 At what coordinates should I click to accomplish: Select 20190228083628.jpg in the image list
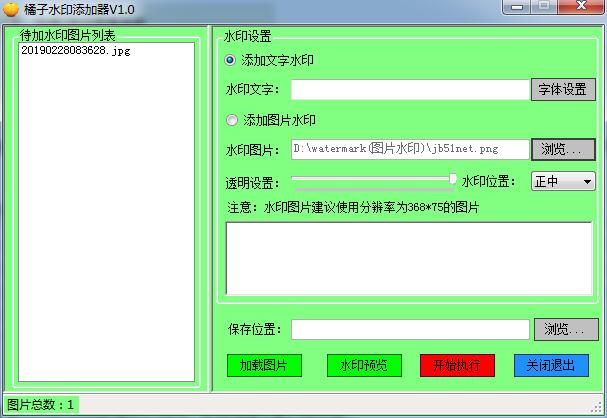(76, 50)
